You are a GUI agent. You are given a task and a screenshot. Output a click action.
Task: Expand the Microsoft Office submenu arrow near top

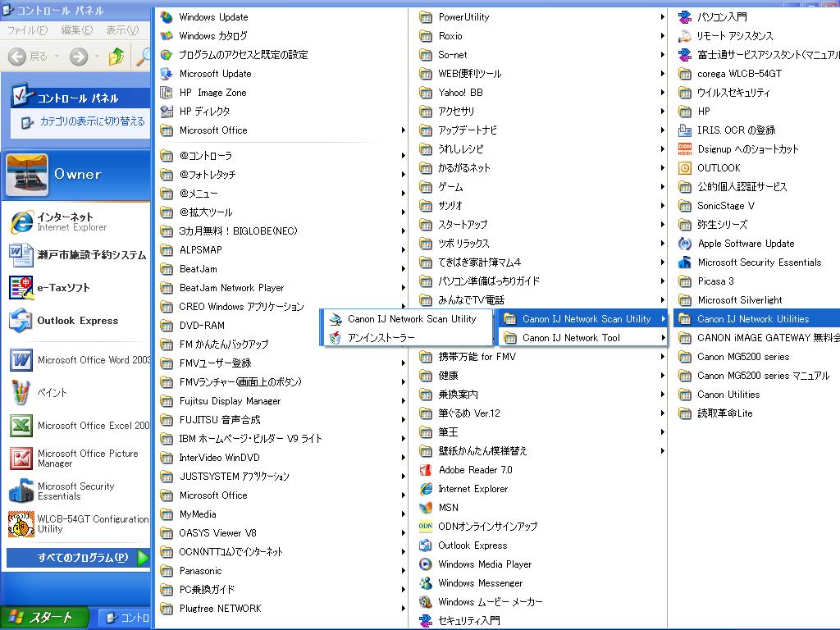click(403, 130)
